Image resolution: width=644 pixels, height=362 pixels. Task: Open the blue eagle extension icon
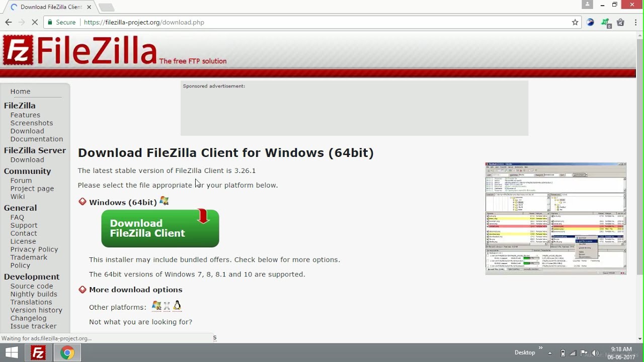tap(591, 22)
